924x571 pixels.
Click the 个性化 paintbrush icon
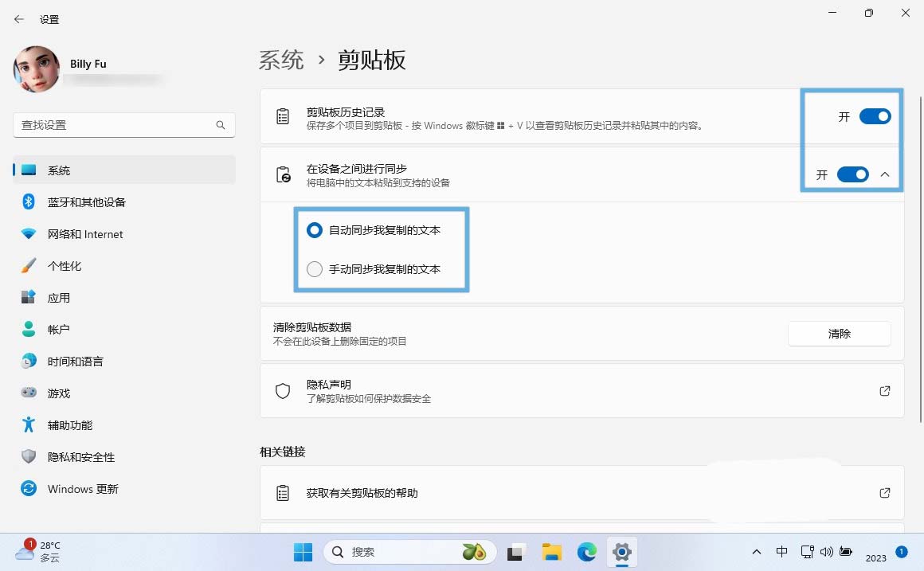click(x=29, y=266)
